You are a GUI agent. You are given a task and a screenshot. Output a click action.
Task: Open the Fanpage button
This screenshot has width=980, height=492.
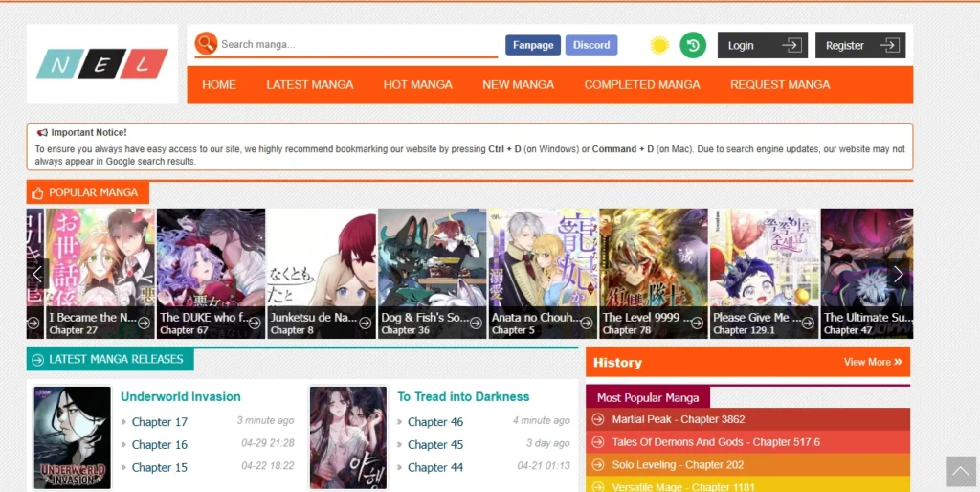tap(533, 45)
